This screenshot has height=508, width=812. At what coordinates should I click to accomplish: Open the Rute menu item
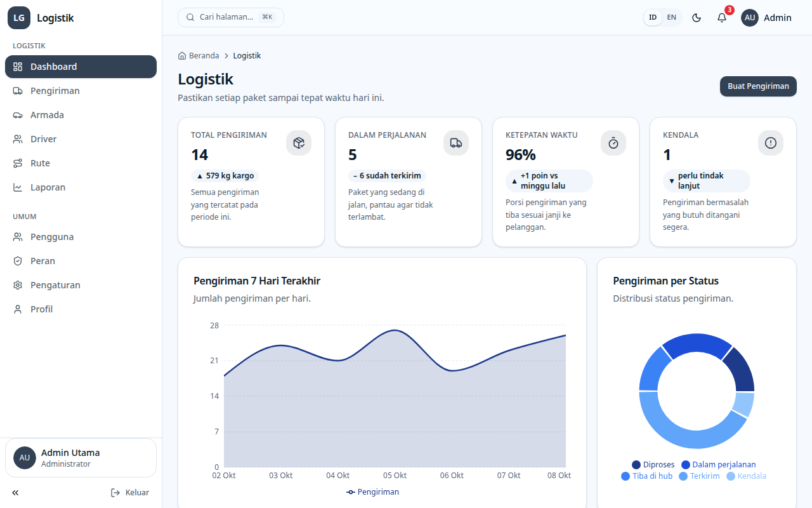81,163
